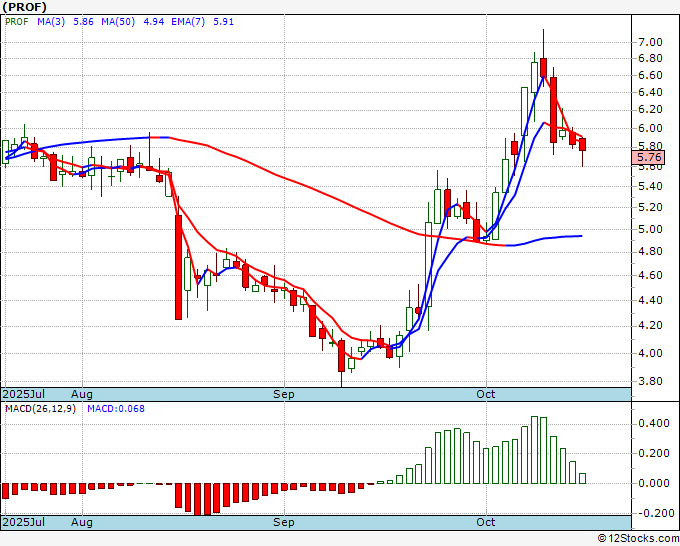Select the PROF legend label
This screenshot has width=680, height=546.
tap(16, 22)
